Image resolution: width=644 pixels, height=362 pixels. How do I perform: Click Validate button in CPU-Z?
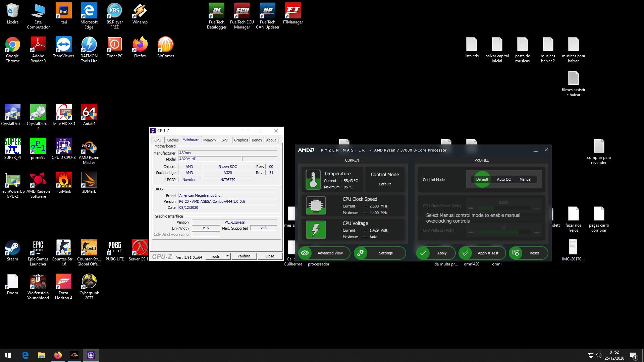pos(244,256)
